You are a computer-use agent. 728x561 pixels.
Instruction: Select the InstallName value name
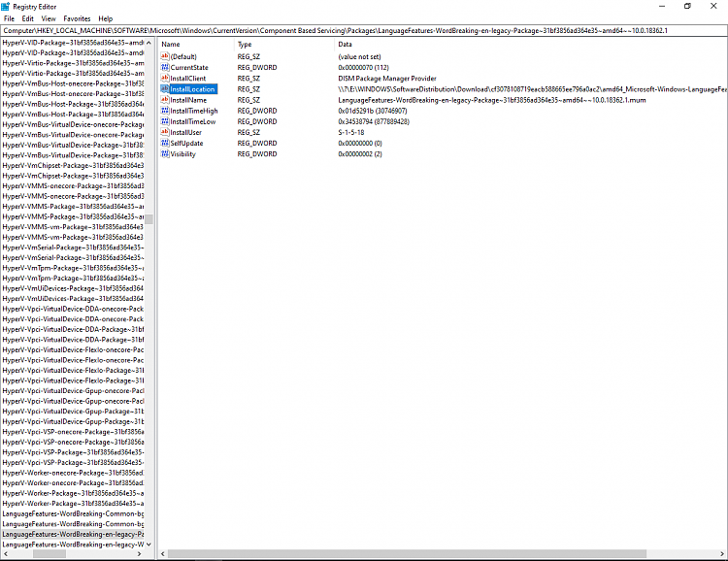[188, 100]
